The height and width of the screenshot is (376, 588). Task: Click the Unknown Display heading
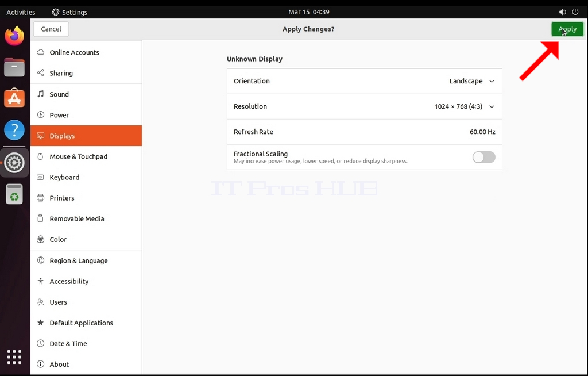click(x=254, y=59)
